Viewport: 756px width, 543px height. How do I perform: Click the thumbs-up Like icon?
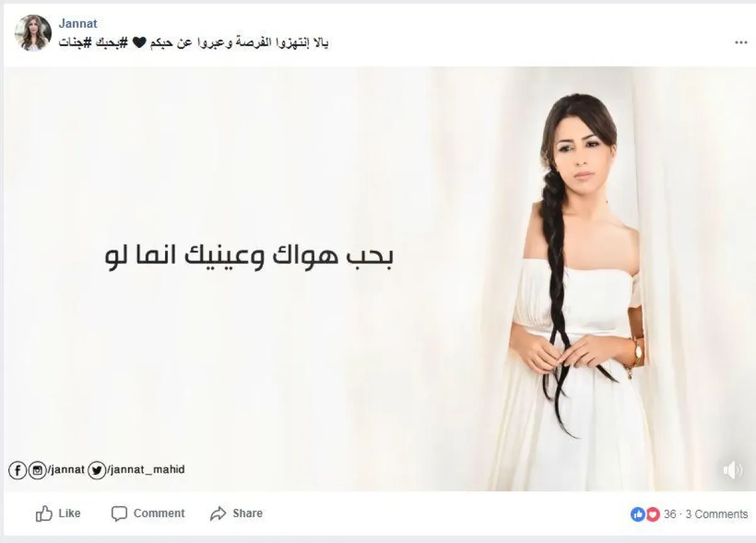point(44,513)
